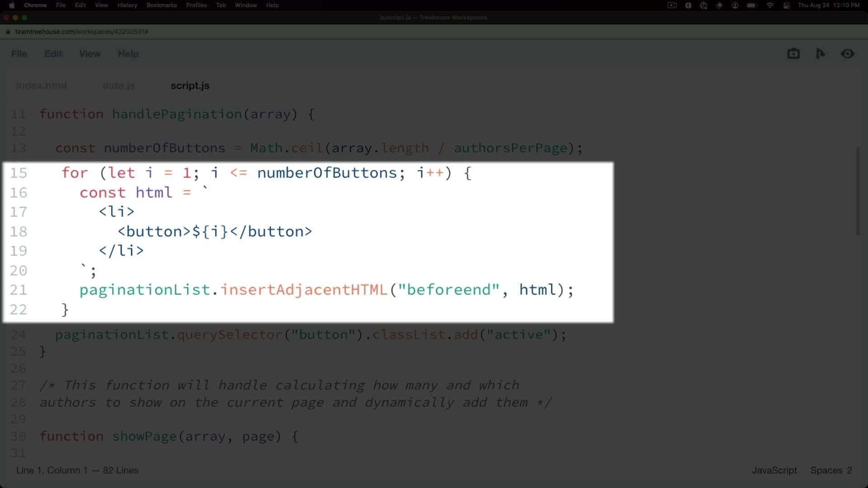868x488 pixels.
Task: Open the macOS Tab menu
Action: coord(221,5)
